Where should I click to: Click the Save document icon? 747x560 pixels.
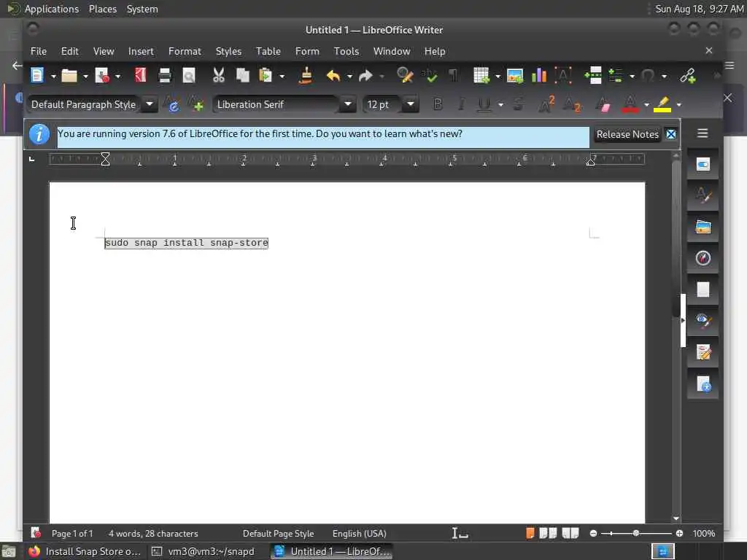pyautogui.click(x=102, y=75)
